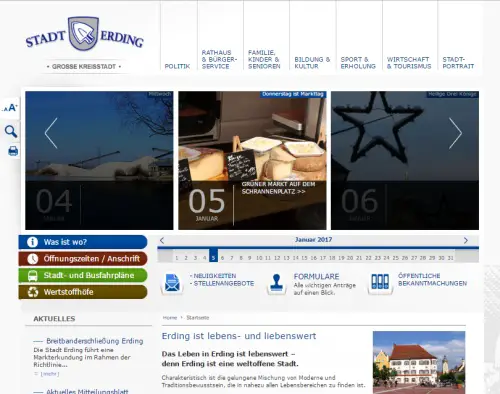The width and height of the screenshot is (500, 394).
Task: Advance carousel with right arrow
Action: [455, 133]
